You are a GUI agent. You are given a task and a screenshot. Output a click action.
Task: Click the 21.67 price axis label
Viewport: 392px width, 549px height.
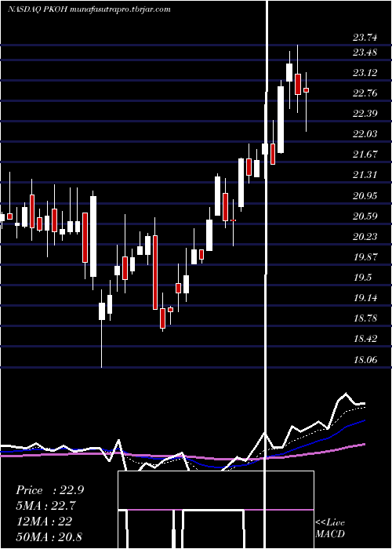(365, 154)
